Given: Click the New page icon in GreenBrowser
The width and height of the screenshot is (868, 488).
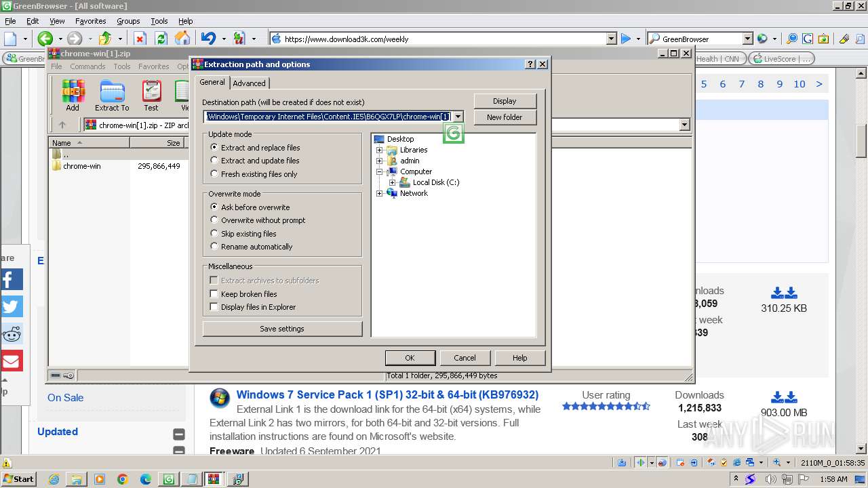Looking at the screenshot, I should 10,39.
